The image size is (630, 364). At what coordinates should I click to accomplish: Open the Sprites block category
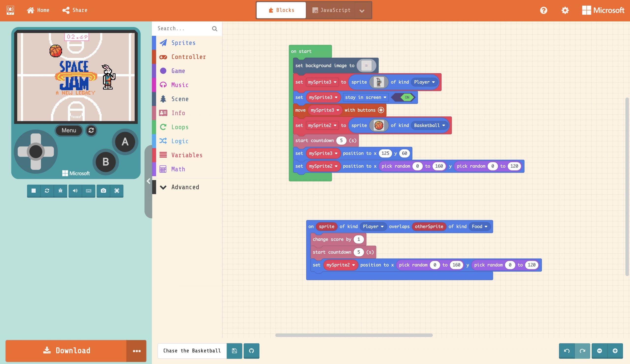coord(187,43)
